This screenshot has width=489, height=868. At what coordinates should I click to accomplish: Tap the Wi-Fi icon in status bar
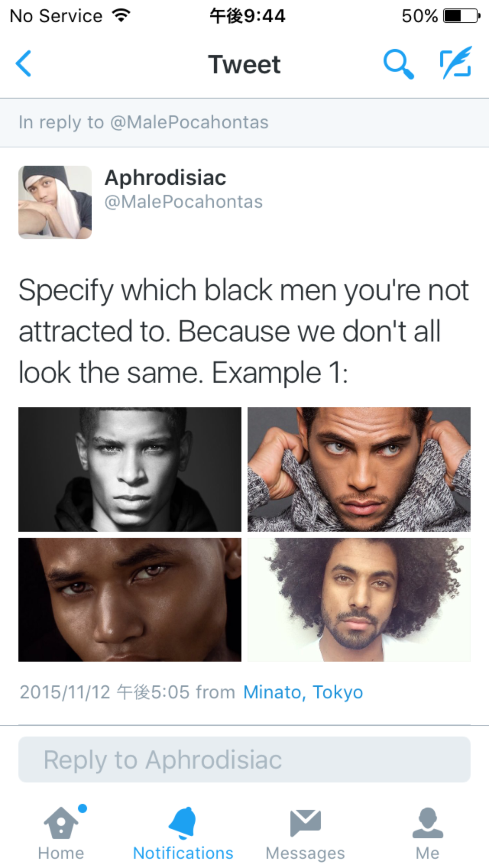pyautogui.click(x=121, y=16)
